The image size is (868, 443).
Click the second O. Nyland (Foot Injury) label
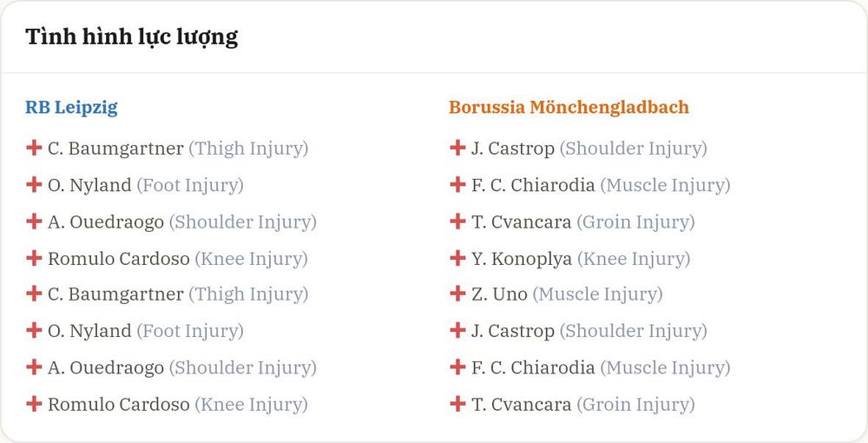(190, 331)
